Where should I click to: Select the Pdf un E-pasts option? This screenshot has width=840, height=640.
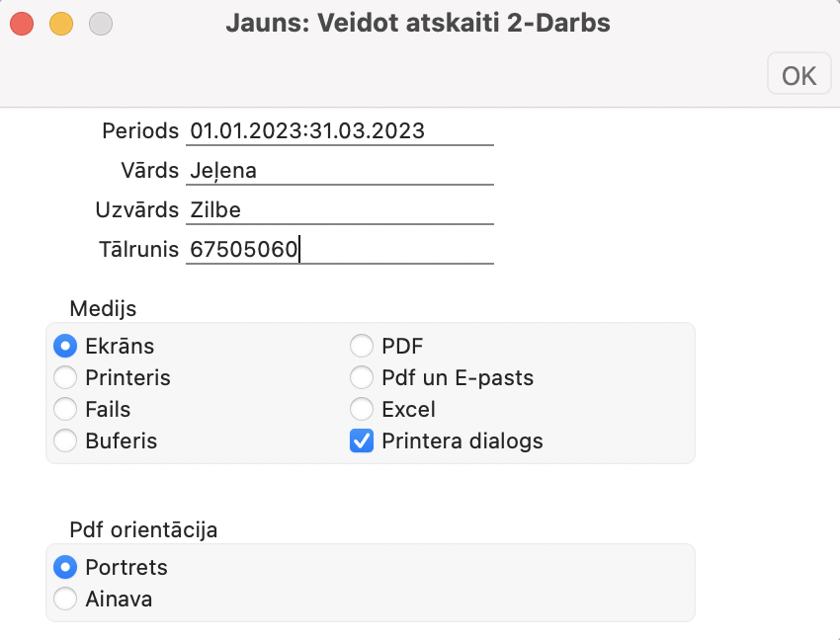tap(363, 377)
